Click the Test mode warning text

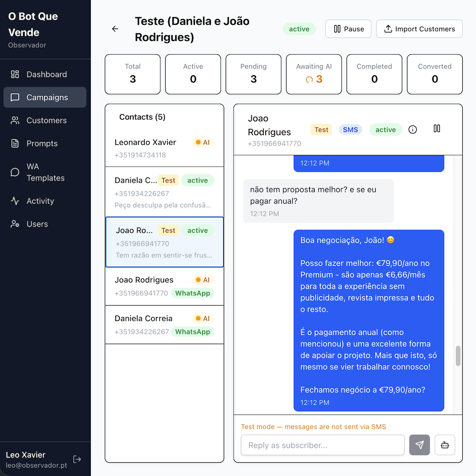313,427
